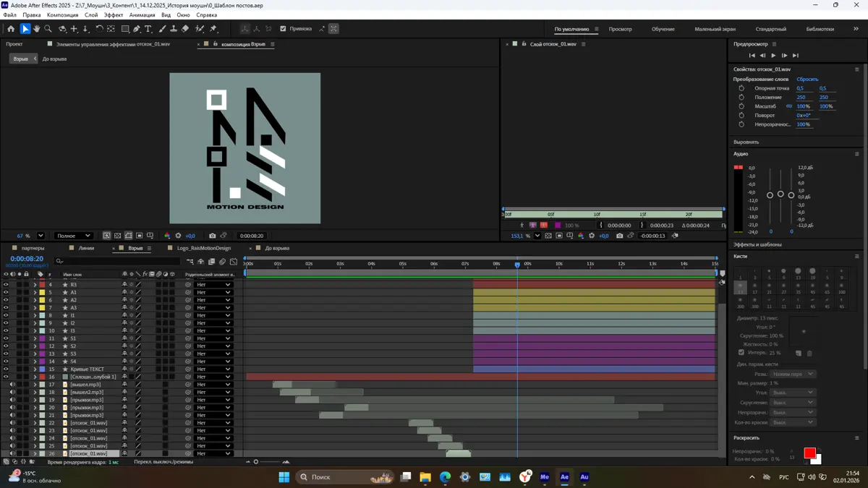Viewport: 868px width, 488px height.
Task: Open Нажим пера size dropdown in Brushes
Action: tap(793, 374)
